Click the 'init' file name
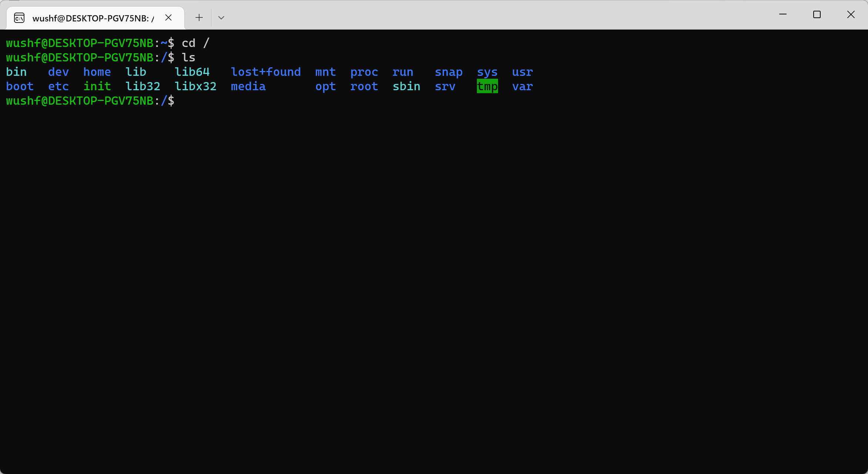The image size is (868, 474). click(97, 87)
